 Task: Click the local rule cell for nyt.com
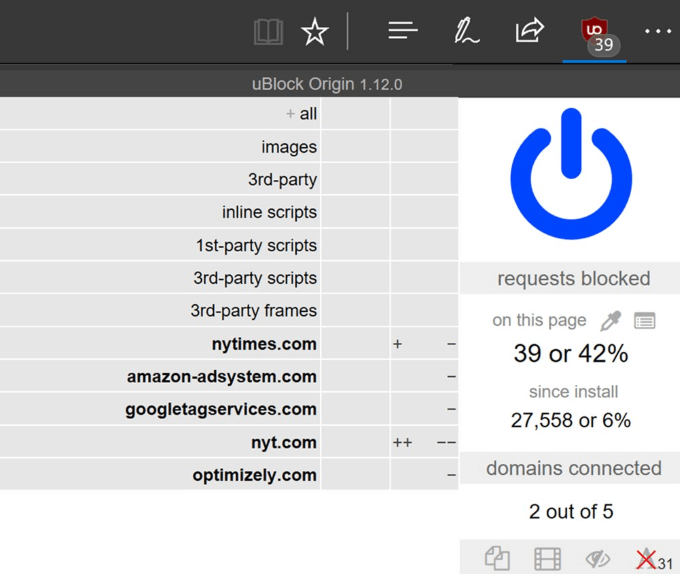pyautogui.click(x=425, y=442)
